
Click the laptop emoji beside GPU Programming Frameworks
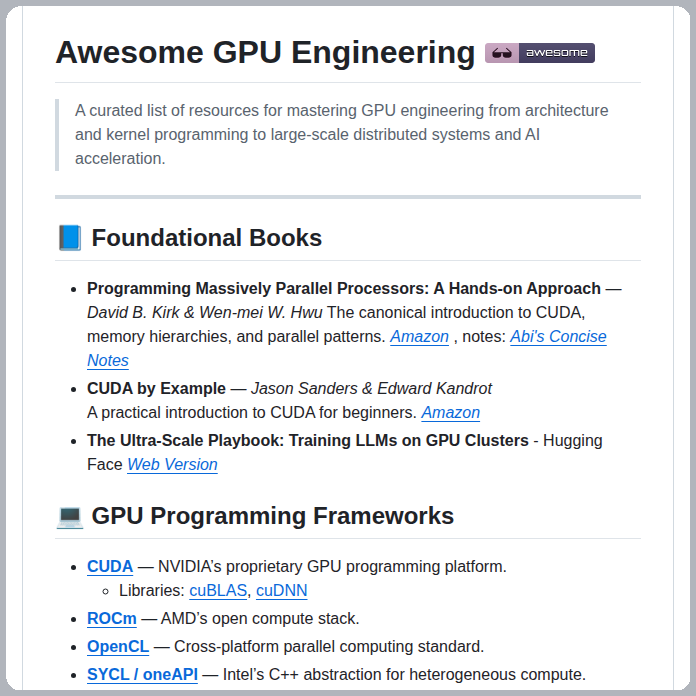point(70,517)
